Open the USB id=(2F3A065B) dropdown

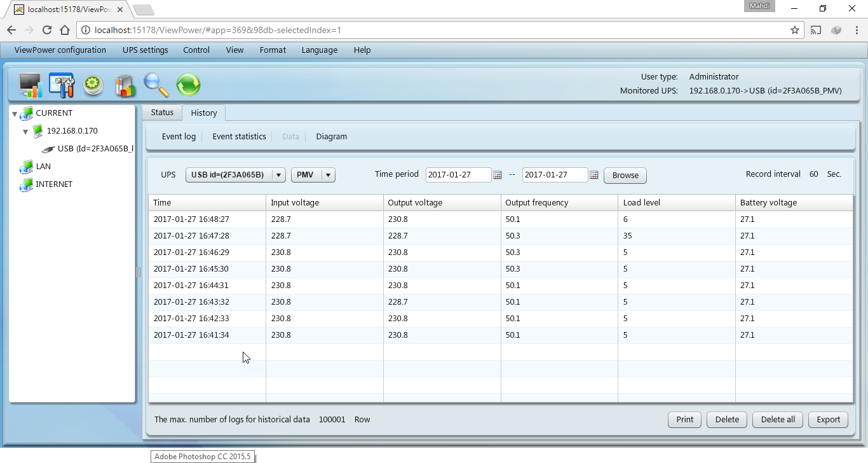tap(278, 175)
